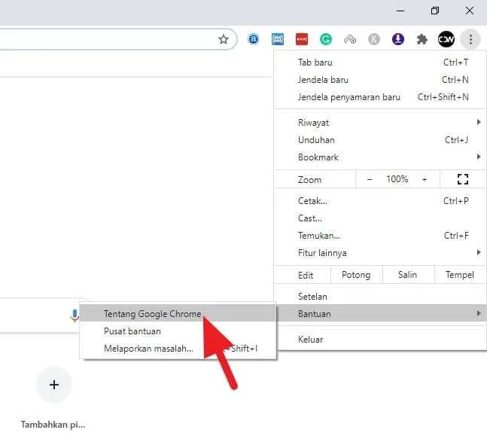Choose Keluar to exit Chrome
Viewport: 487px width, 448px height.
click(x=380, y=340)
